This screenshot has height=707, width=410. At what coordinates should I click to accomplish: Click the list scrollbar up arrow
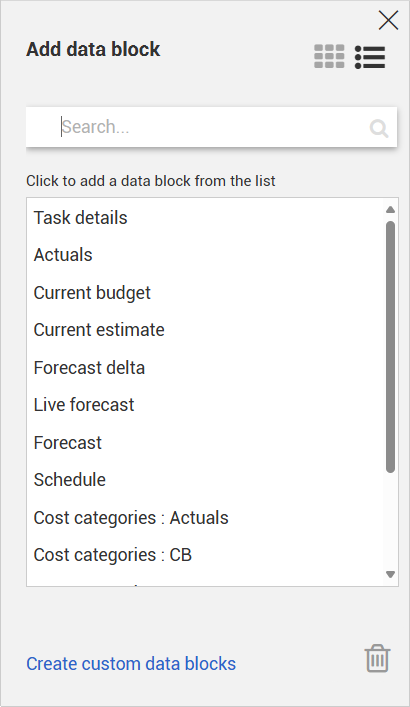(x=391, y=210)
